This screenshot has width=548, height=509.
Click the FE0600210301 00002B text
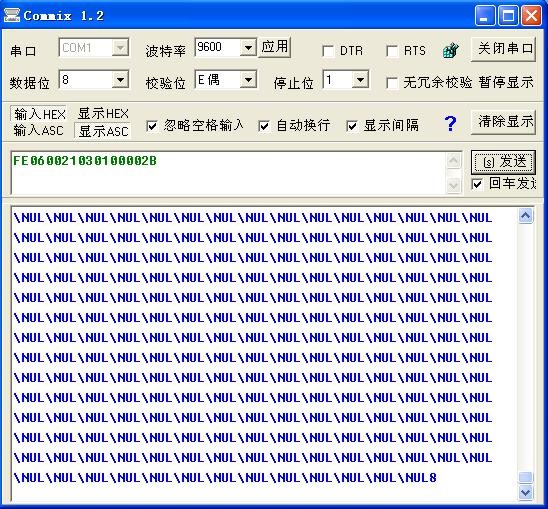(x=85, y=161)
